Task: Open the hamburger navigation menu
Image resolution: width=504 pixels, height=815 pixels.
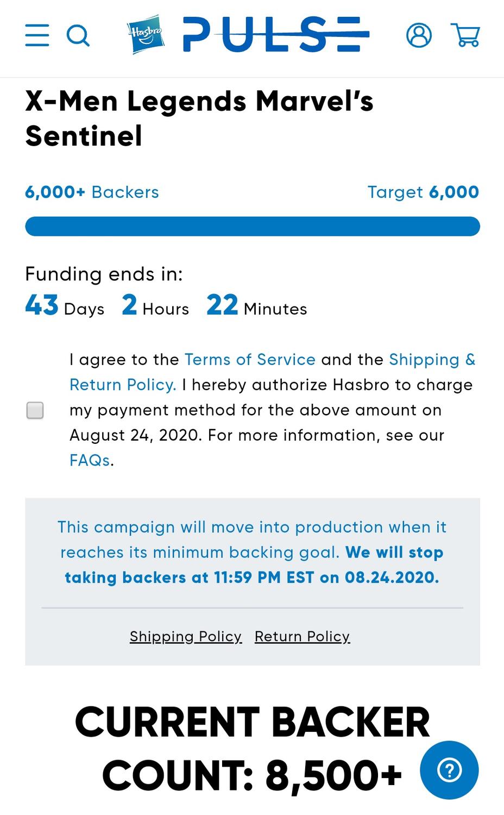Action: point(37,35)
